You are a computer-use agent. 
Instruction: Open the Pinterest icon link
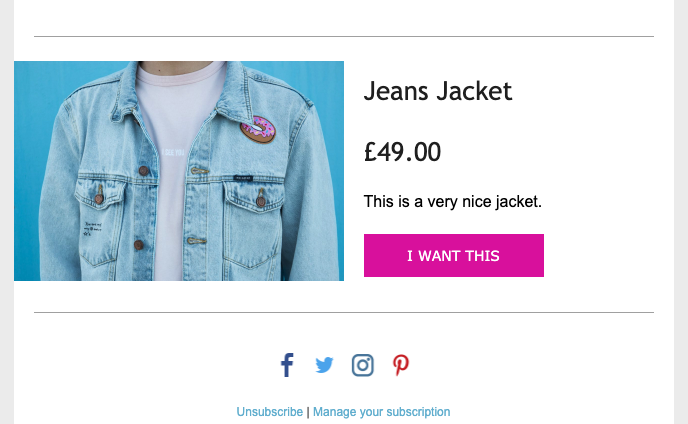[x=401, y=365]
